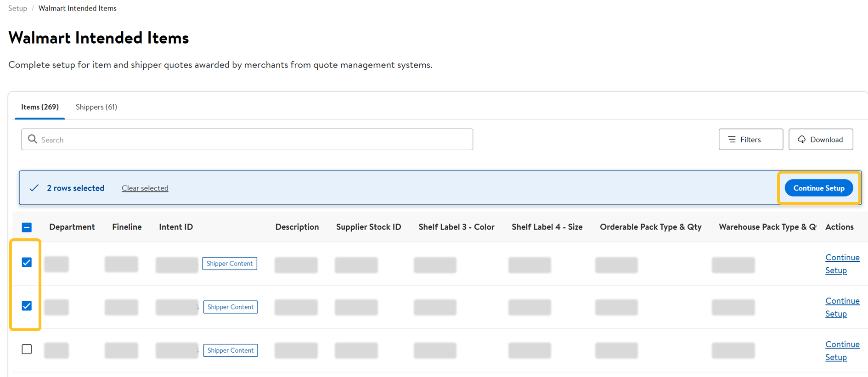The height and width of the screenshot is (377, 868).
Task: Click the 2 rows selected text
Action: pyautogui.click(x=76, y=188)
